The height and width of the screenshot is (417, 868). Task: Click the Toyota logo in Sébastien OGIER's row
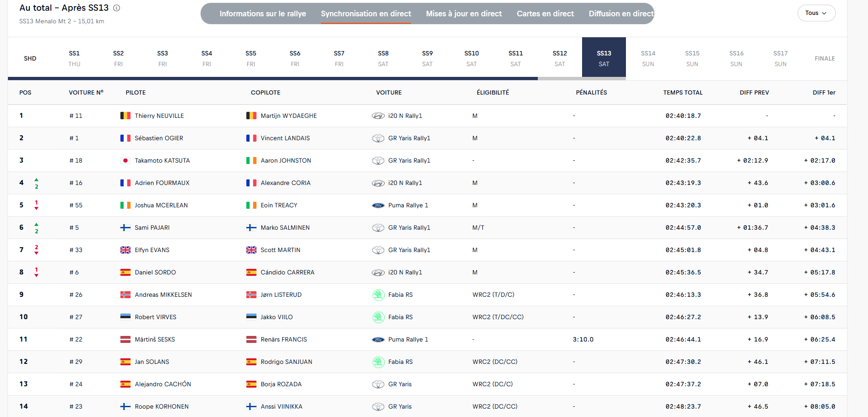[x=378, y=138]
